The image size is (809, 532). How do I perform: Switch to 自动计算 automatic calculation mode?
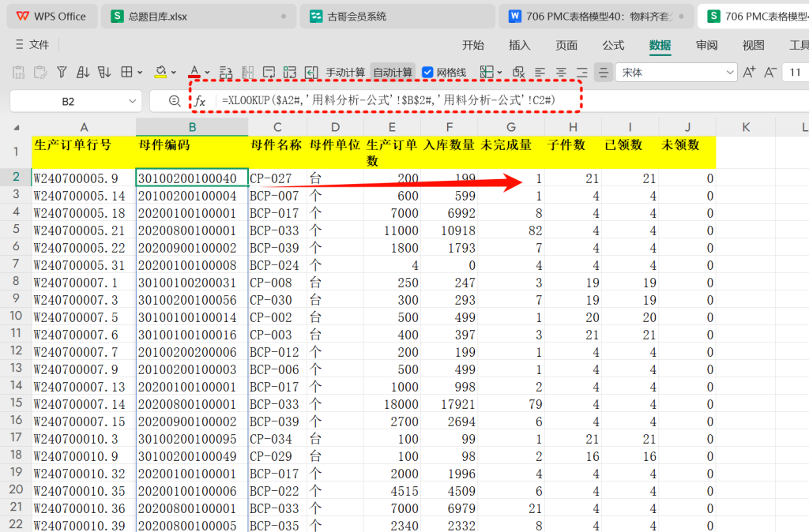coord(393,73)
